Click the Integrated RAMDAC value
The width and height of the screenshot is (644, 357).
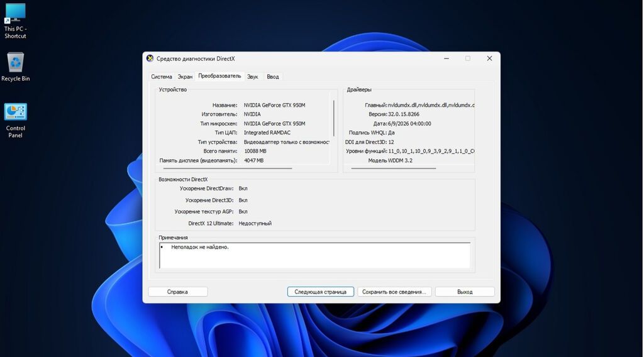coord(267,133)
